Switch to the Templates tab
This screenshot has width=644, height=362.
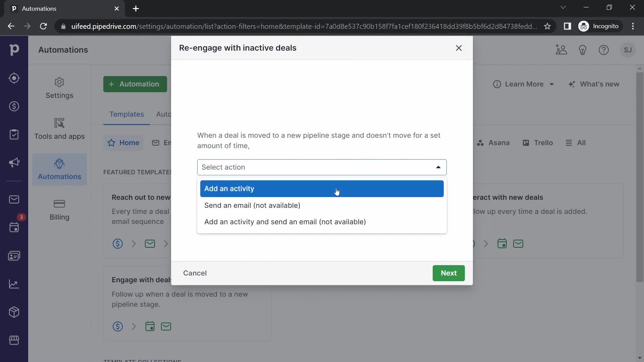(127, 115)
